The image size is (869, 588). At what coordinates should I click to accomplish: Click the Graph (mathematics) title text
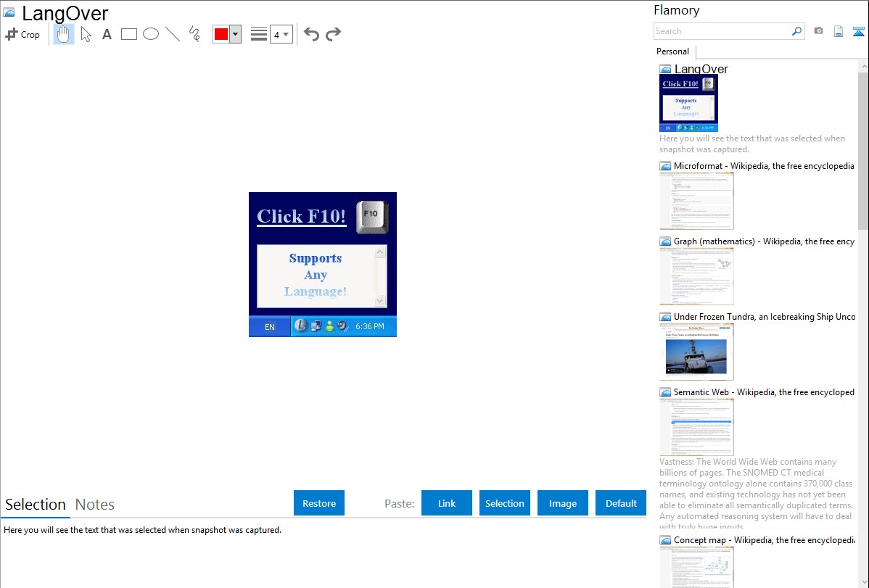pyautogui.click(x=764, y=241)
